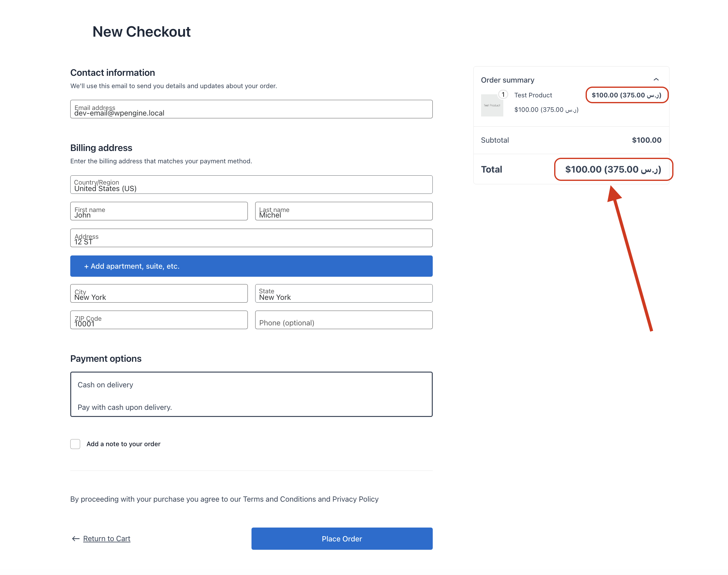Click Add apartment, suite, etc. button

pyautogui.click(x=251, y=266)
